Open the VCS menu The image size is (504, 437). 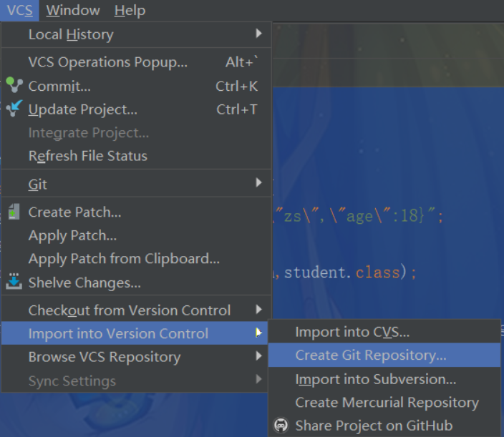[x=19, y=10]
